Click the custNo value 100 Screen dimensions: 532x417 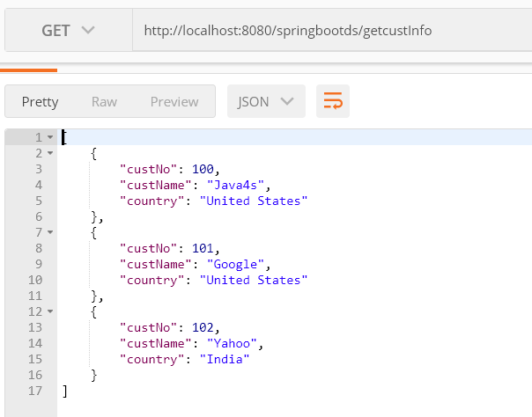(203, 169)
